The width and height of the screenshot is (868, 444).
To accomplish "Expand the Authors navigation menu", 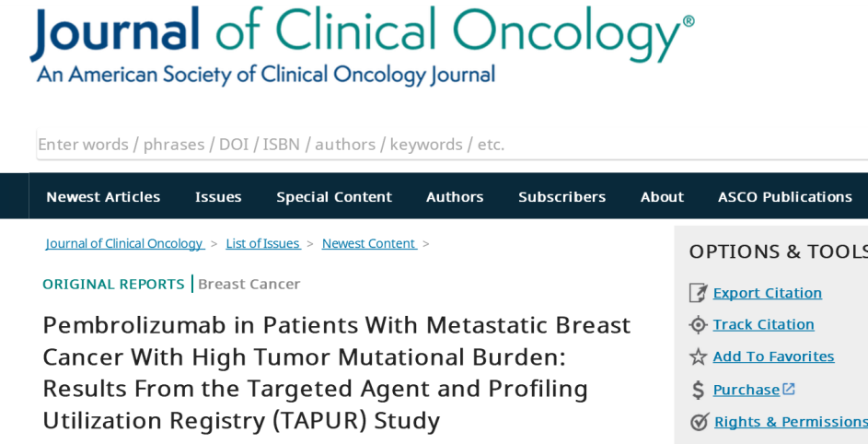I will click(x=455, y=197).
